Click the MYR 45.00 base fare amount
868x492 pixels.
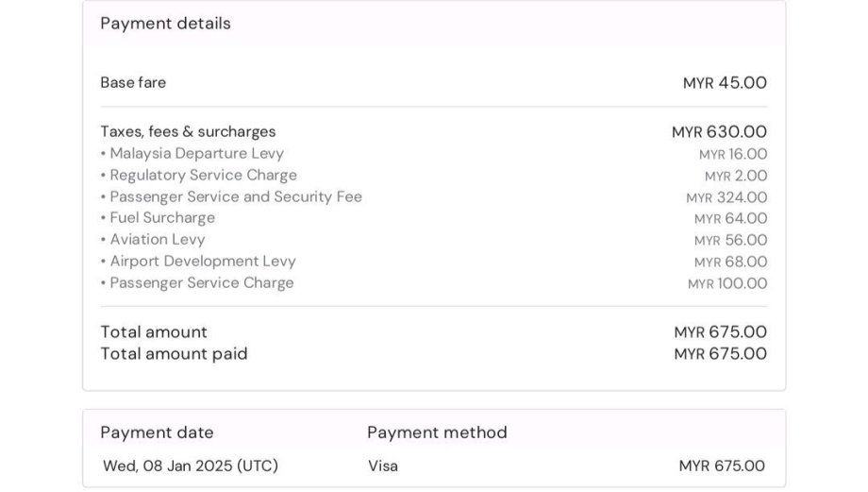click(x=725, y=83)
